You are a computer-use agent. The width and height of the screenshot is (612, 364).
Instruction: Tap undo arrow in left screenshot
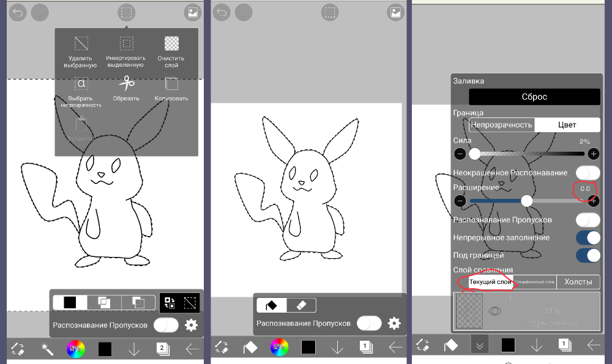pos(18,13)
